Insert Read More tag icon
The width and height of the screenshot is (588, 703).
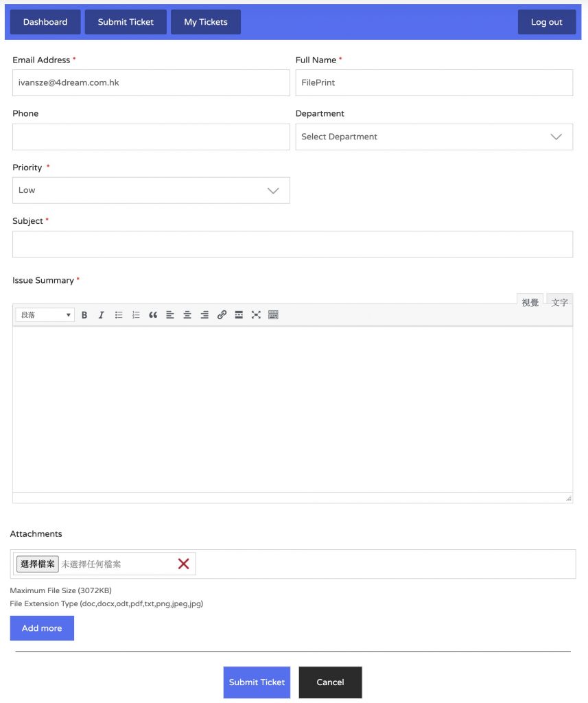[239, 314]
